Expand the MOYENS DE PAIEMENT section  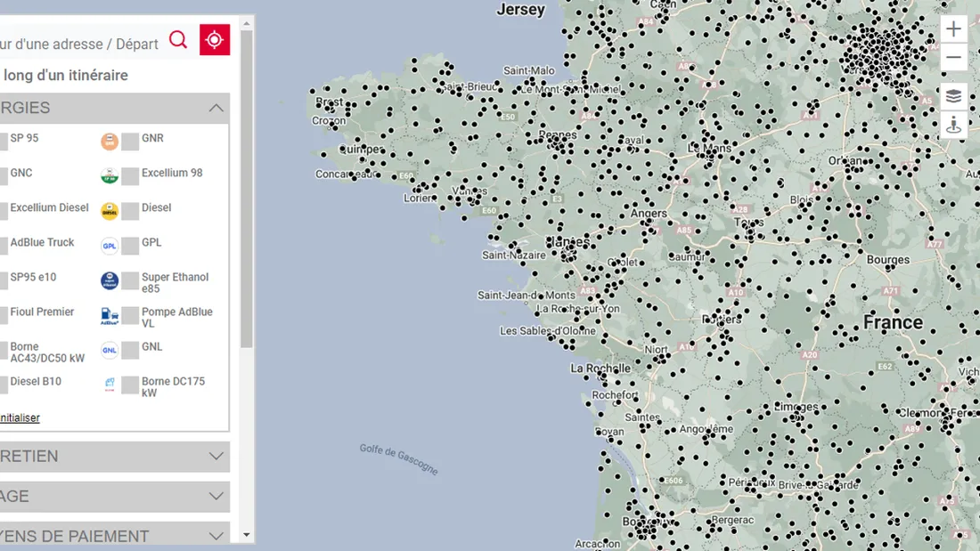216,536
